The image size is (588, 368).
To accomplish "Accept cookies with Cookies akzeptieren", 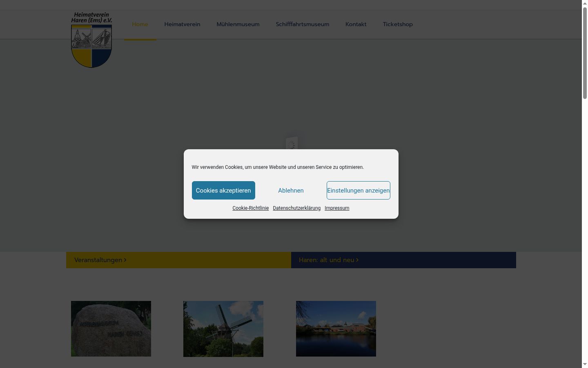I will 223,191.
